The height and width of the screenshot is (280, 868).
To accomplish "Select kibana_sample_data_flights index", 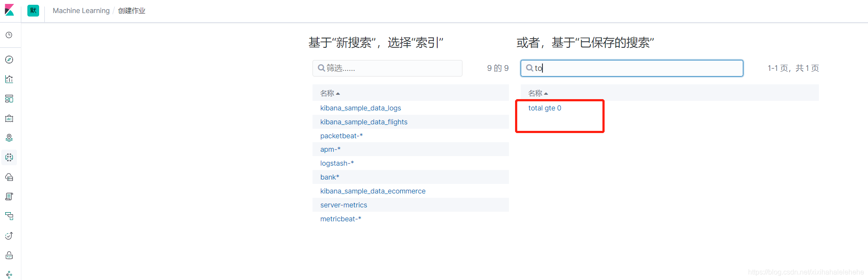I will [364, 122].
